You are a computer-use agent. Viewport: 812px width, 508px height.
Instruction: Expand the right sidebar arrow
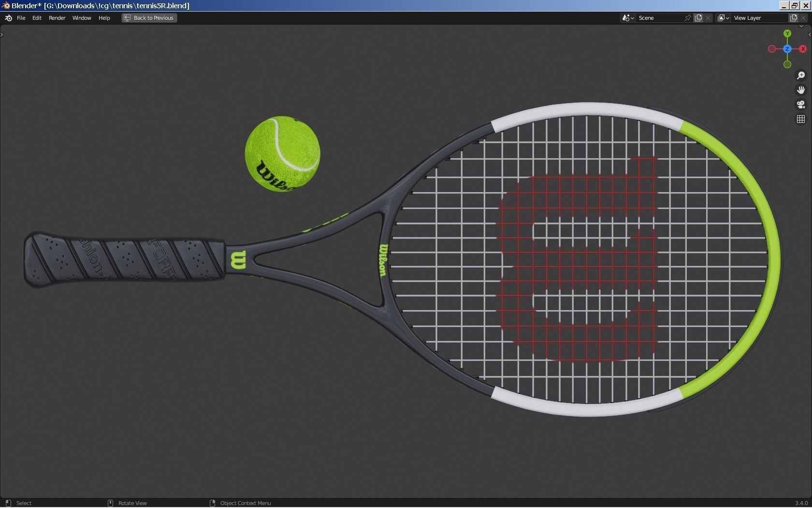(810, 34)
